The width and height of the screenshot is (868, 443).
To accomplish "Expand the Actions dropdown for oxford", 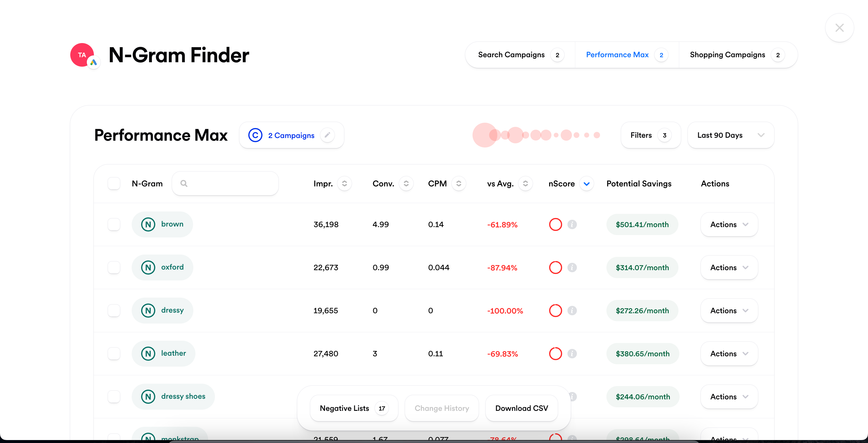I will 729,267.
